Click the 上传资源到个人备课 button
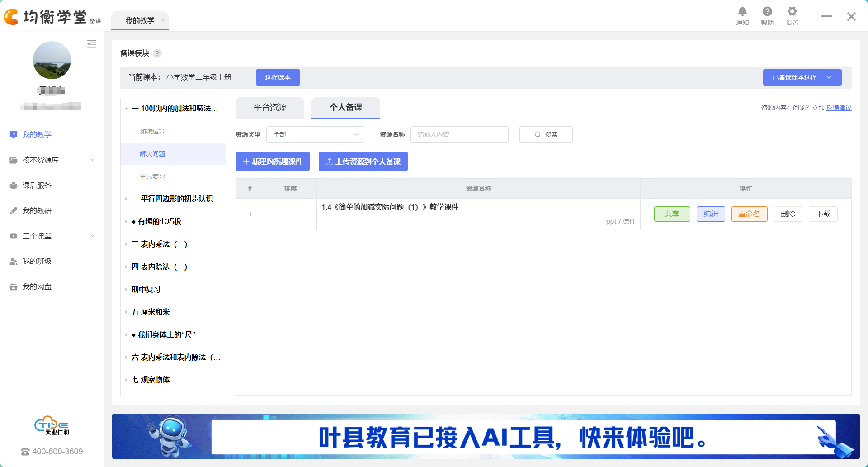868x467 pixels. 363,162
